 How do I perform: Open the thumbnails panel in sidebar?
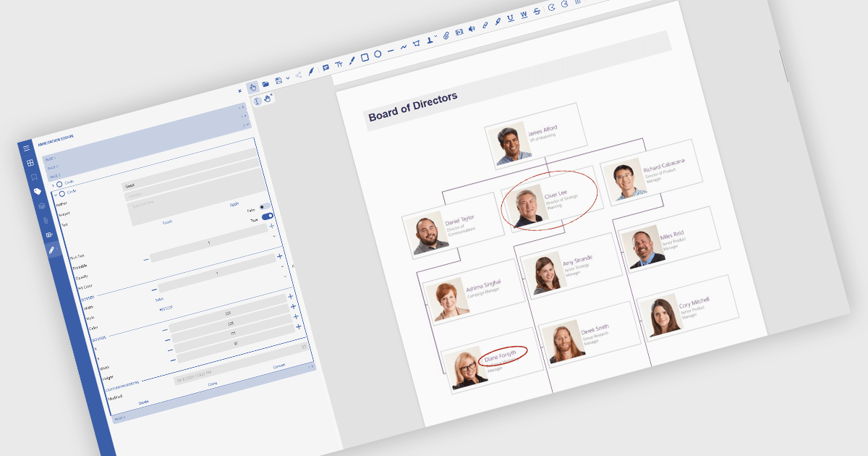point(30,163)
